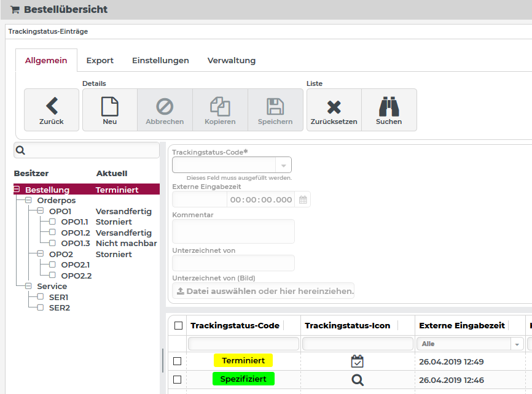Click the Kommentar text field
Screen dimensions: 532x394
(233, 231)
